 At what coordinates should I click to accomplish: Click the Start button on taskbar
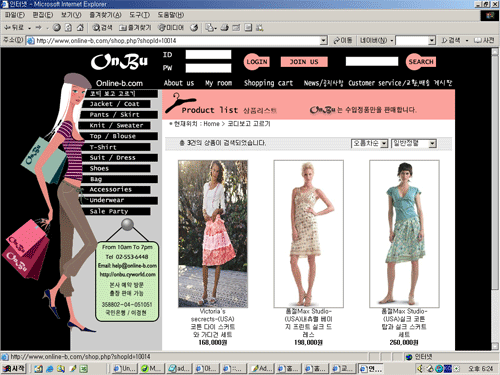tap(14, 368)
